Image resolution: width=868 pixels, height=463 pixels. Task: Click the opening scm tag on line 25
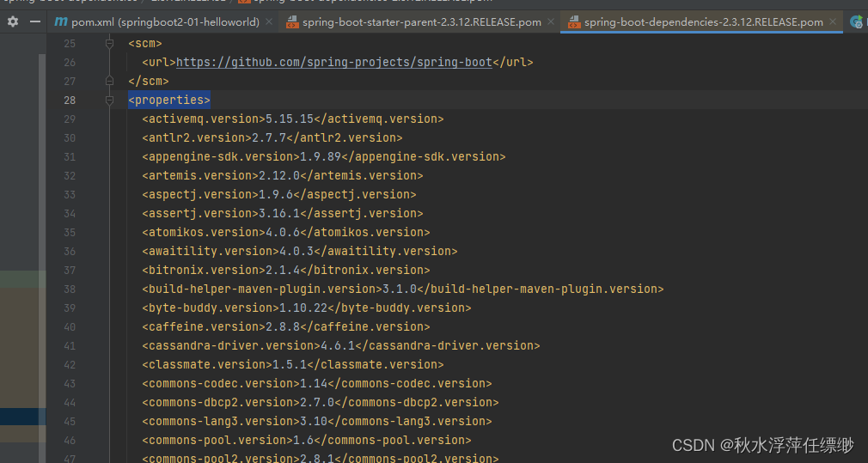click(x=145, y=43)
